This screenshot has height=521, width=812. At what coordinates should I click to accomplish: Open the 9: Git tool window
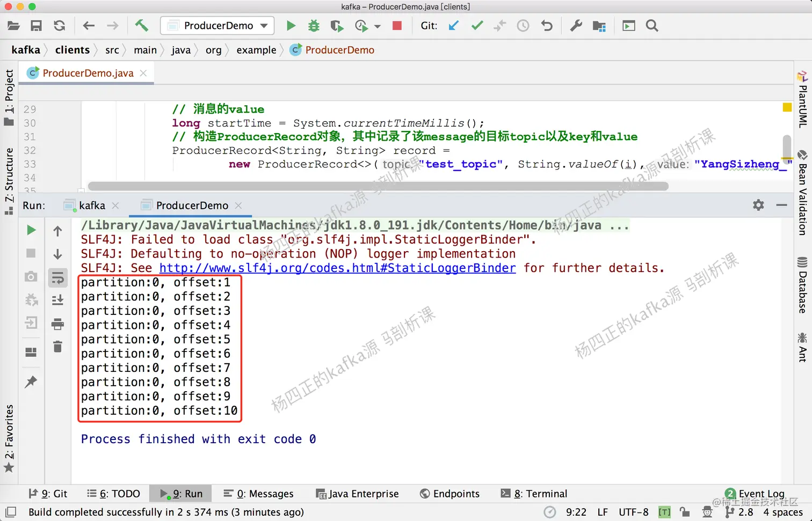48,494
